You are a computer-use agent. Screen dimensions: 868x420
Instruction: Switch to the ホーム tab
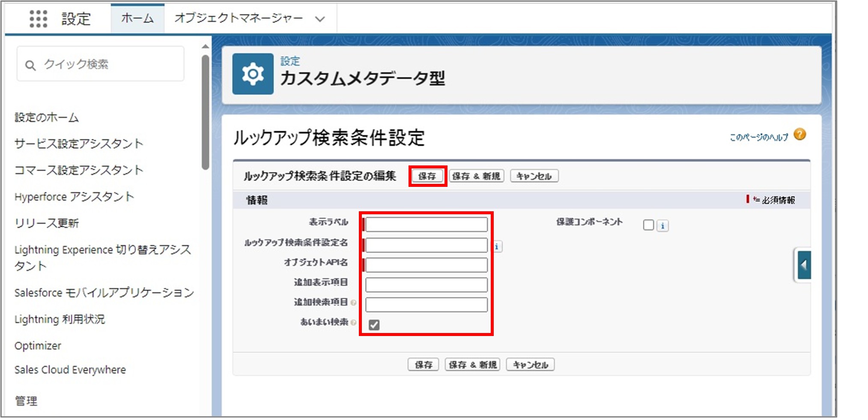[x=137, y=18]
